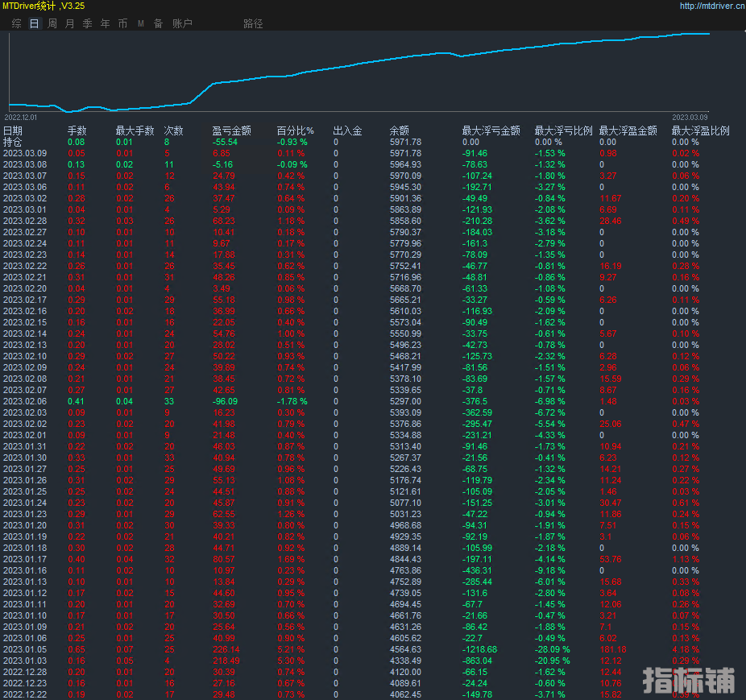Click the 2023.01.05 date cell
746x700 pixels.
coord(25,649)
